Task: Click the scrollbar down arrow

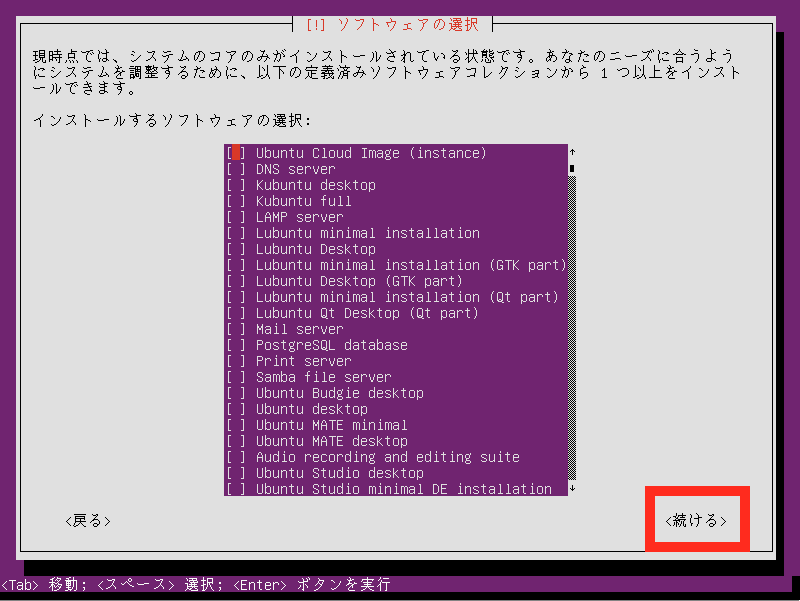Action: (572, 488)
